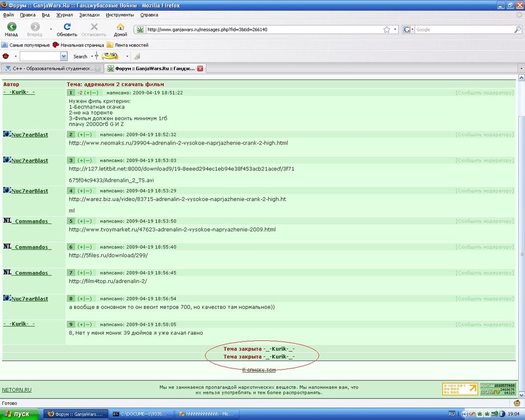Open the Закладки menu
Viewport: 525px width, 420px height.
[x=89, y=15]
